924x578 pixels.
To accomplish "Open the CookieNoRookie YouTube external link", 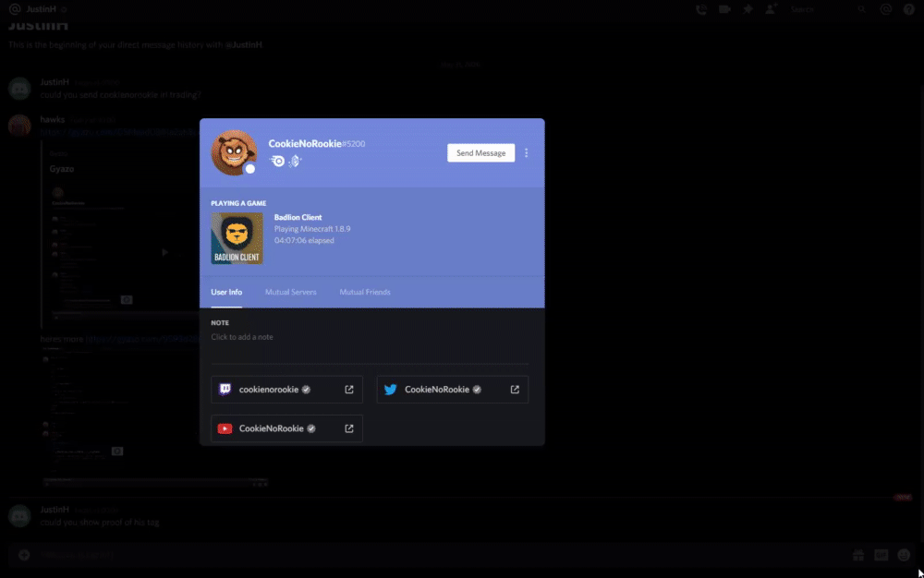I will coord(349,428).
